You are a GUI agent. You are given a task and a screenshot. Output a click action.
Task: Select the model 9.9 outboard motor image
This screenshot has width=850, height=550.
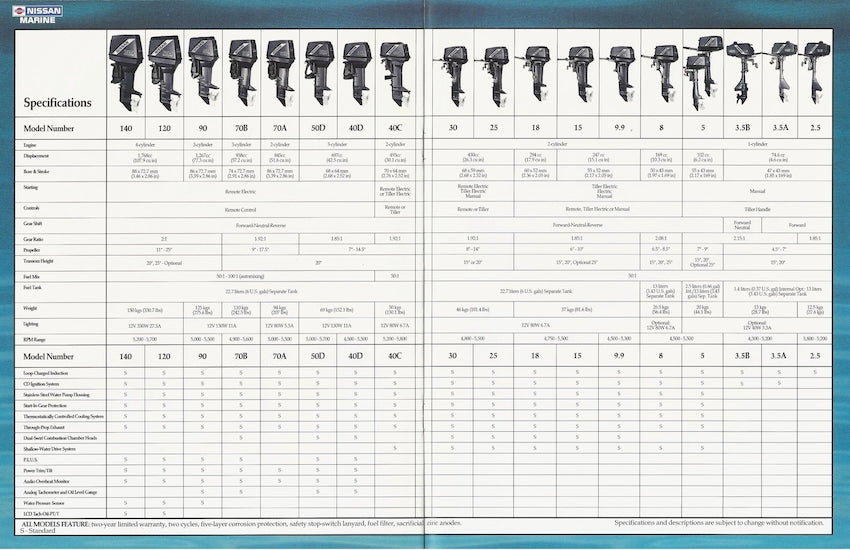click(620, 74)
